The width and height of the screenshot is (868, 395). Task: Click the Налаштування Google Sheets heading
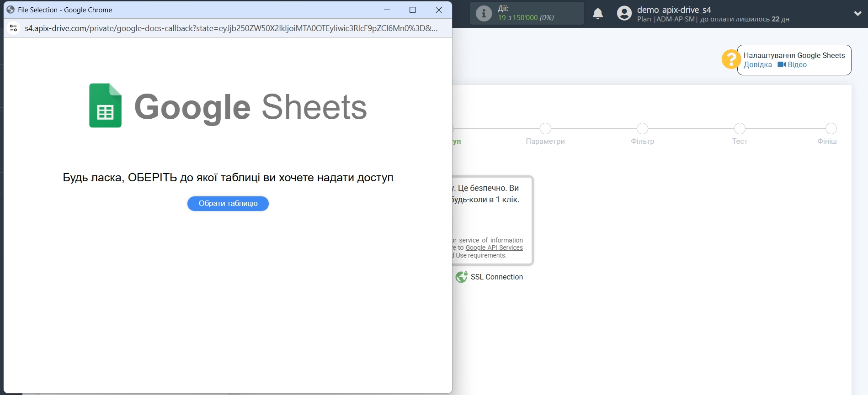[x=794, y=55]
